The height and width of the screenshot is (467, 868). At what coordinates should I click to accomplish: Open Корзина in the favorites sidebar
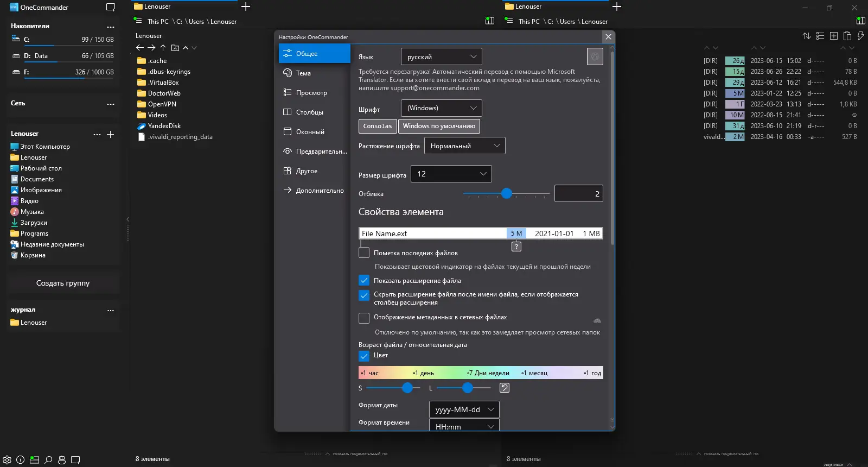tap(33, 255)
